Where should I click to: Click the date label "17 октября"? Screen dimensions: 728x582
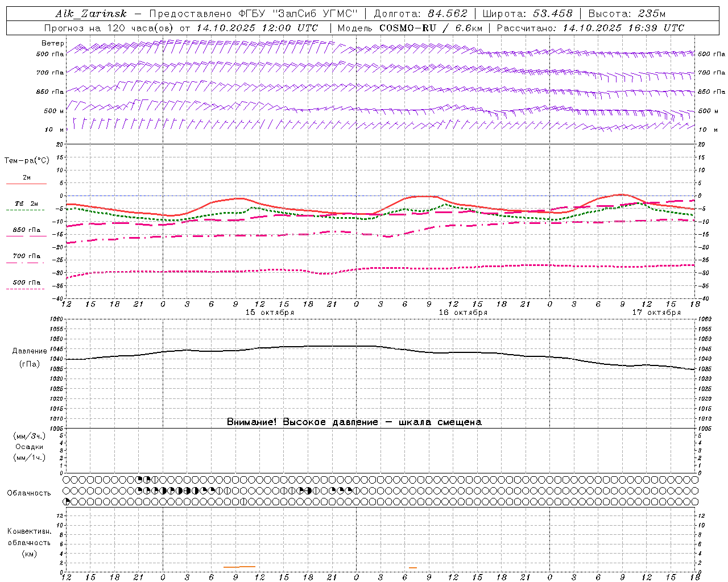(x=656, y=313)
